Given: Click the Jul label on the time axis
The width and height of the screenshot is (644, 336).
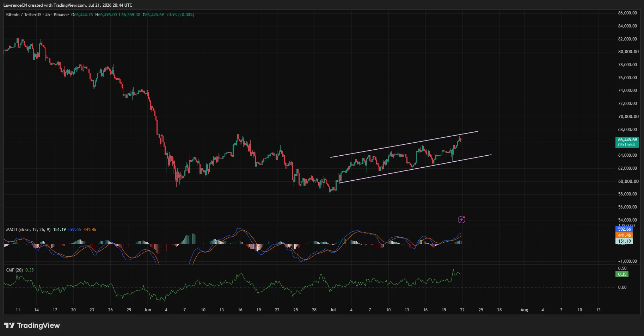Looking at the screenshot, I should 332,310.
